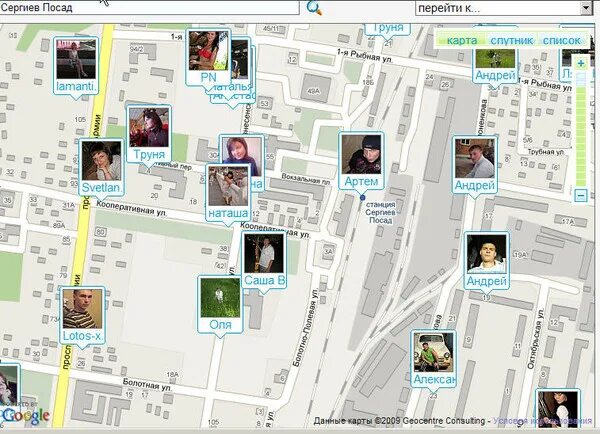This screenshot has height=434, width=600.
Task: Click the zoom level slider bar
Action: click(581, 129)
